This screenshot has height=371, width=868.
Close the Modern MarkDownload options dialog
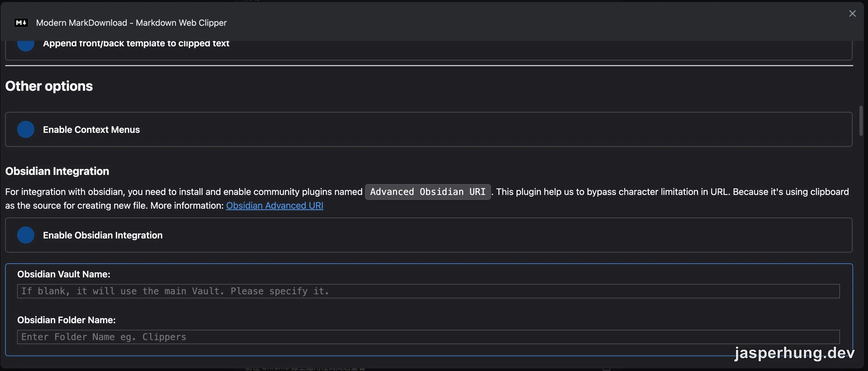click(x=852, y=13)
